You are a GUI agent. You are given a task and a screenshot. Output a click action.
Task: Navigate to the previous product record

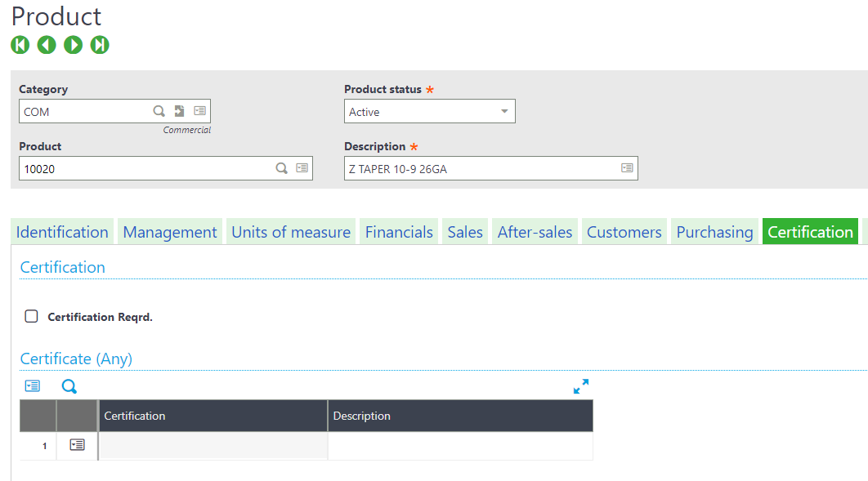(47, 45)
